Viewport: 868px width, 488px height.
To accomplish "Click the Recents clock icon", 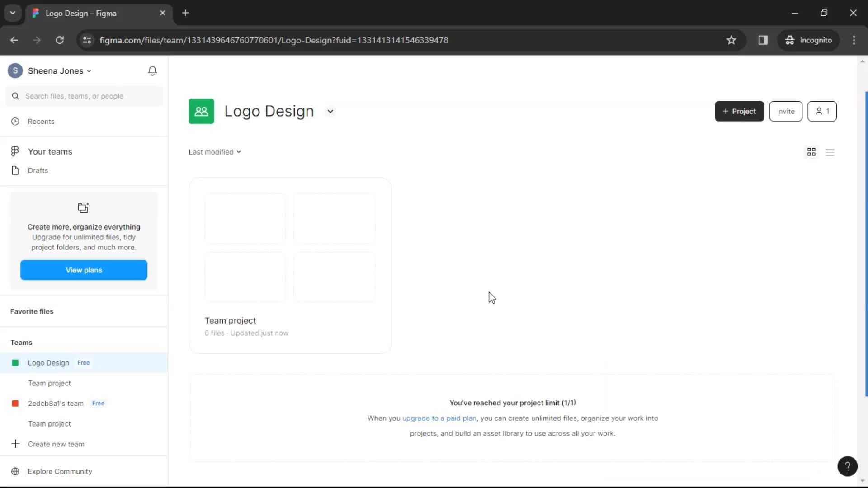I will (x=15, y=122).
